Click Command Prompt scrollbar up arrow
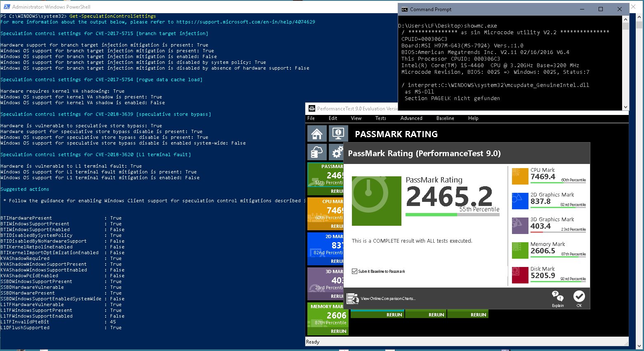 pyautogui.click(x=625, y=19)
